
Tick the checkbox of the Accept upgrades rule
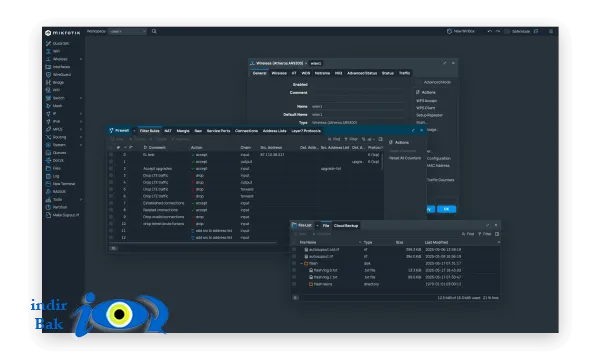(111, 169)
